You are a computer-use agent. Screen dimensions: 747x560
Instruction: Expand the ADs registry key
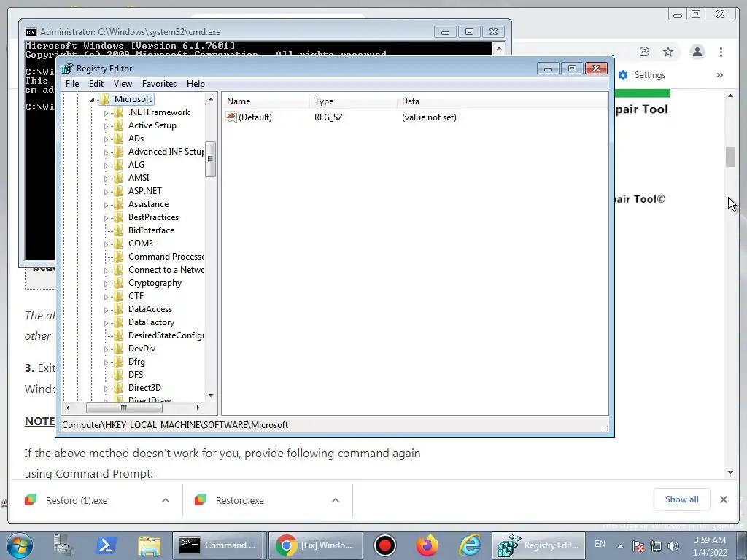(x=106, y=139)
